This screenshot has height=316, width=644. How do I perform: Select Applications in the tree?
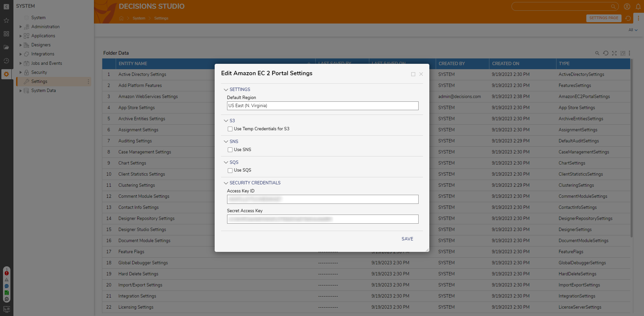click(x=43, y=36)
